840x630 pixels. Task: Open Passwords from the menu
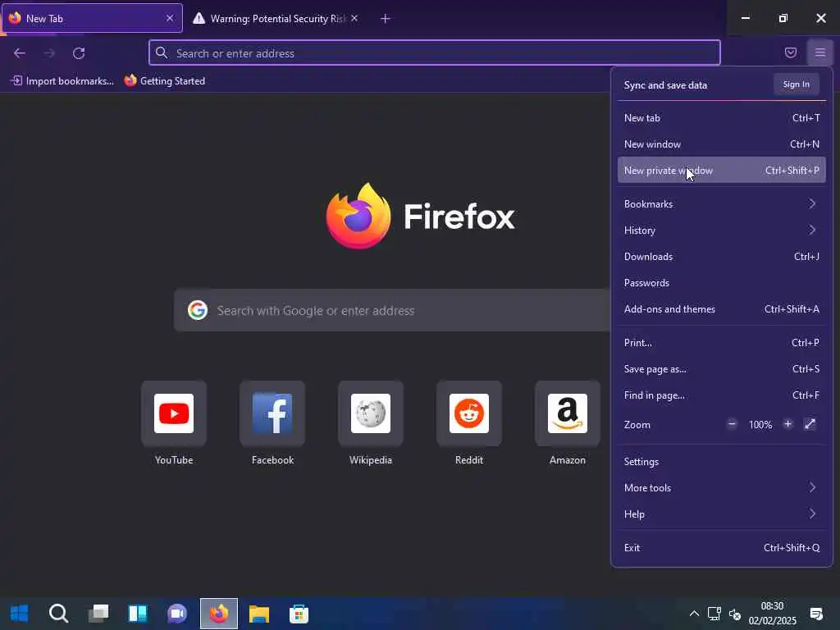click(721, 282)
